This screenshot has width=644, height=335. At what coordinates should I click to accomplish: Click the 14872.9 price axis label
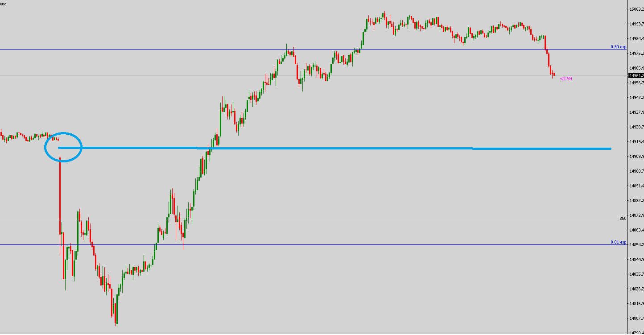tap(636, 215)
